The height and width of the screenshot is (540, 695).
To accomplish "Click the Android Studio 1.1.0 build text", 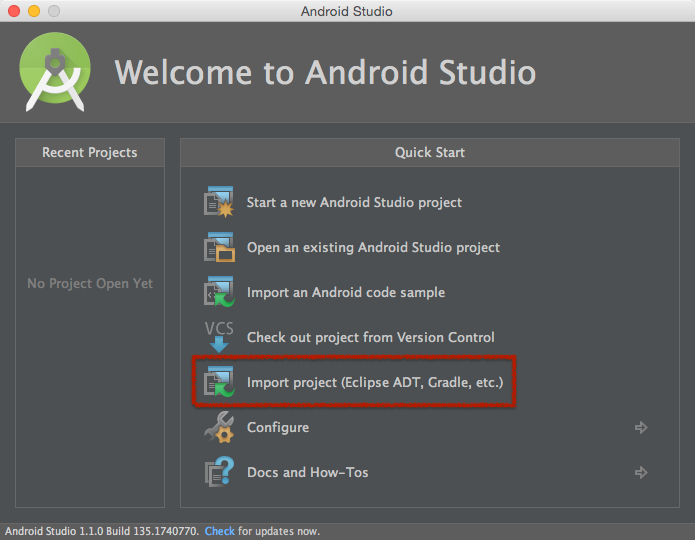I will pyautogui.click(x=102, y=531).
